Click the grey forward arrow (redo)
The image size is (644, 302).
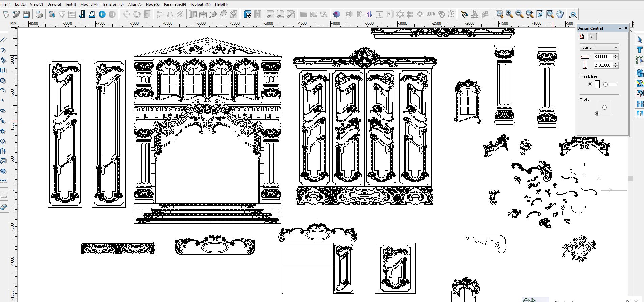(112, 14)
